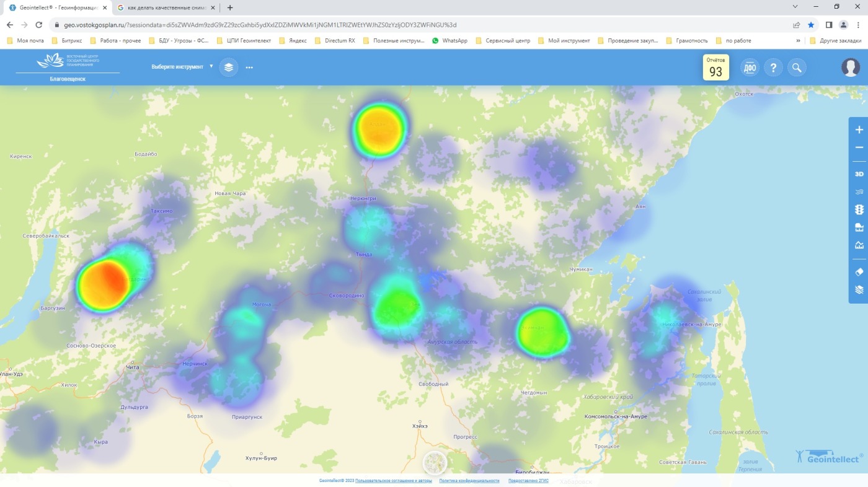This screenshot has height=487, width=868.
Task: Open 'Полезные инструм...' bookmark folder
Action: pyautogui.click(x=394, y=41)
